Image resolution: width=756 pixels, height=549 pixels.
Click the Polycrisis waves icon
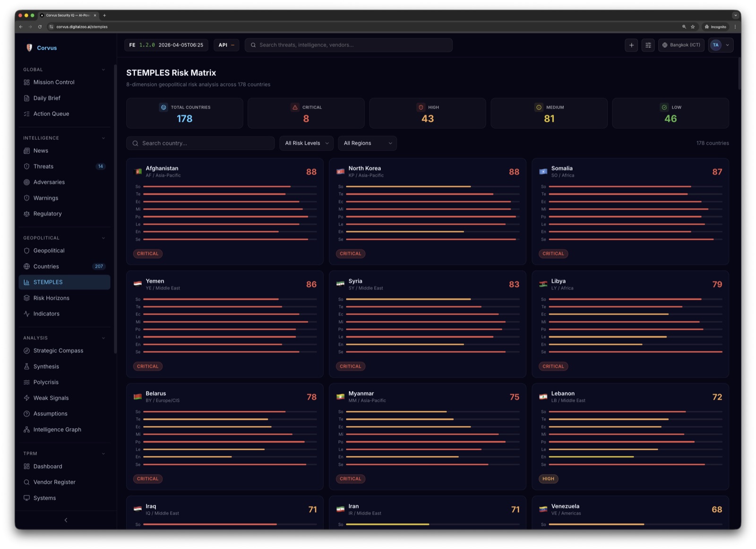pyautogui.click(x=26, y=382)
